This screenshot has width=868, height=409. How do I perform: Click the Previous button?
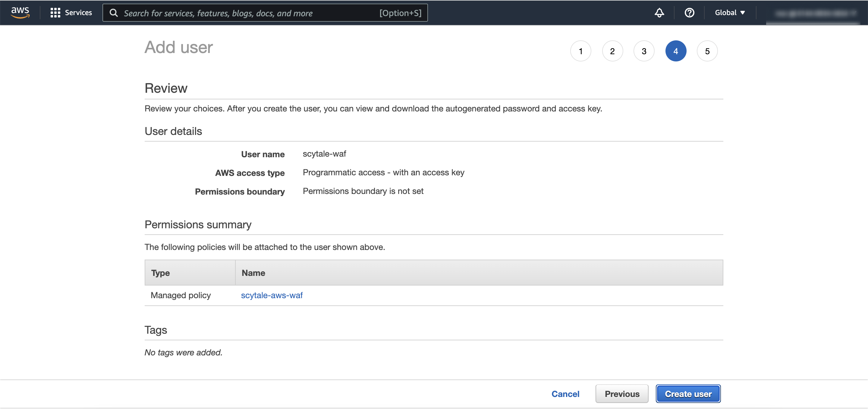coord(622,394)
